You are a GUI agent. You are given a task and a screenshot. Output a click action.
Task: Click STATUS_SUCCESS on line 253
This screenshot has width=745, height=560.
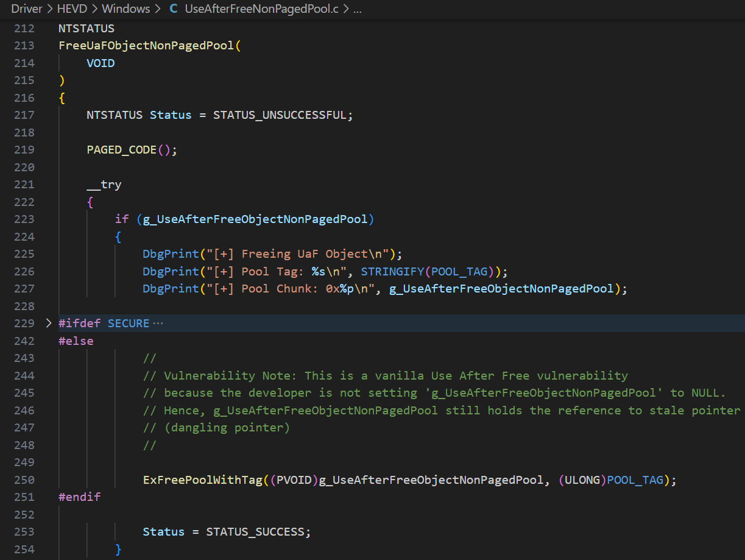click(x=255, y=532)
